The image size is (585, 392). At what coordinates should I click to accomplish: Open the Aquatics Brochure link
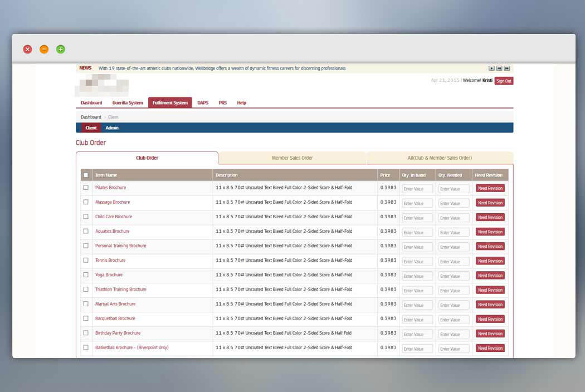[x=113, y=231]
